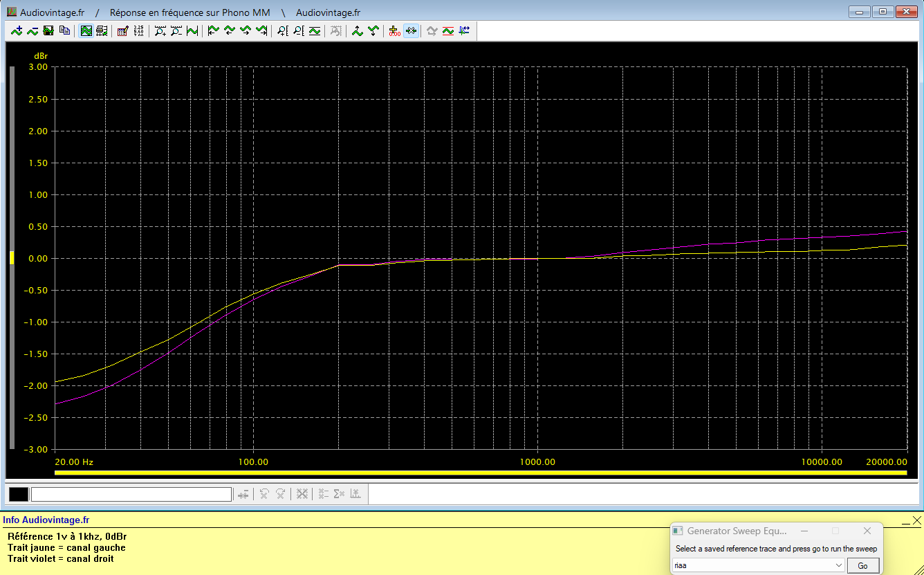Click the 'Trait violet = canal droit' text

[61, 558]
